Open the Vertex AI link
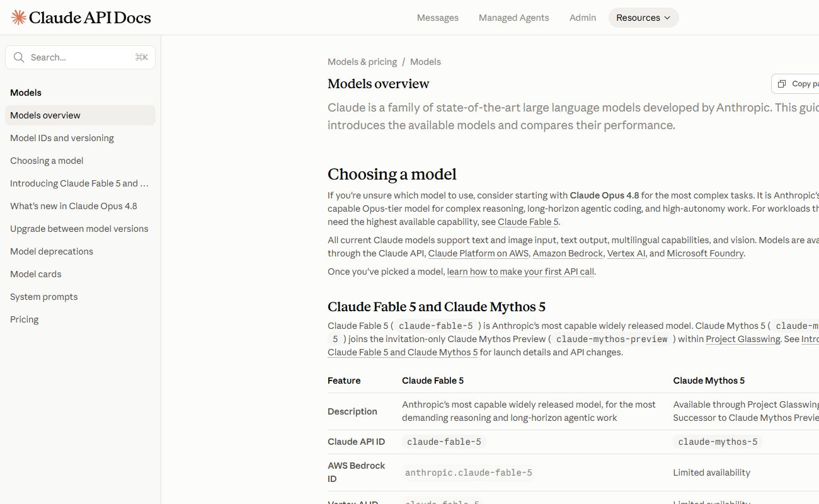Screen dimensions: 819x504 pyautogui.click(x=626, y=253)
